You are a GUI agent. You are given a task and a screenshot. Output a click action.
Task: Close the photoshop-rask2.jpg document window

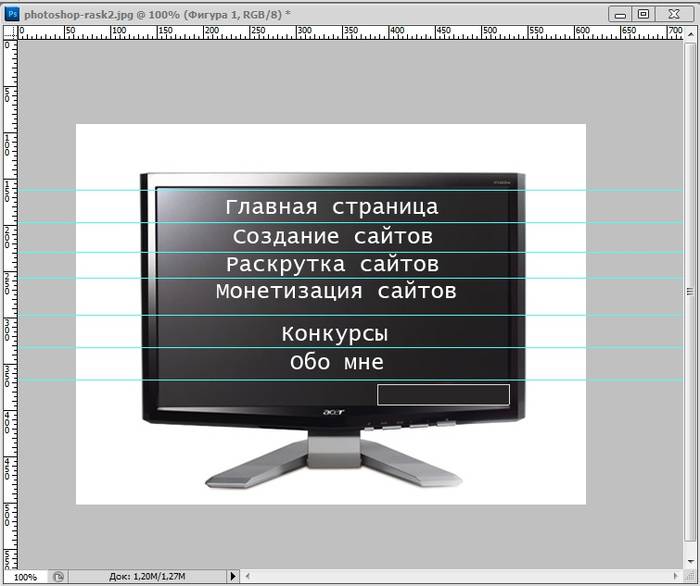(x=673, y=13)
